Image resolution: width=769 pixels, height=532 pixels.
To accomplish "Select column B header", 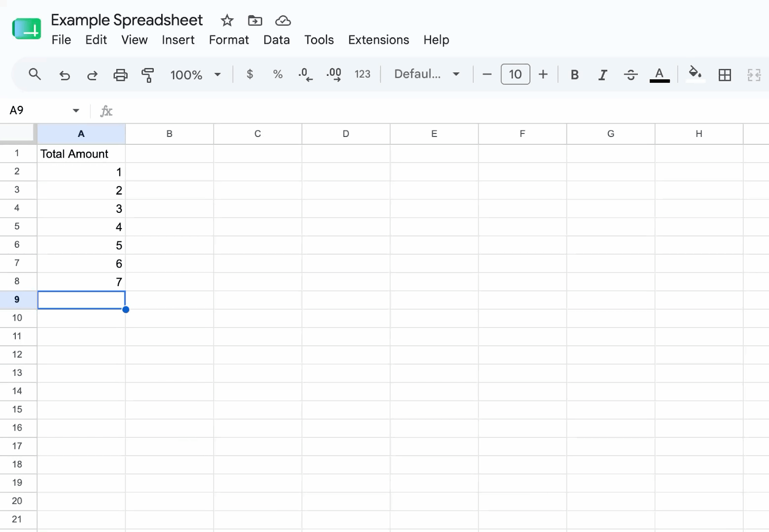I will 170,134.
